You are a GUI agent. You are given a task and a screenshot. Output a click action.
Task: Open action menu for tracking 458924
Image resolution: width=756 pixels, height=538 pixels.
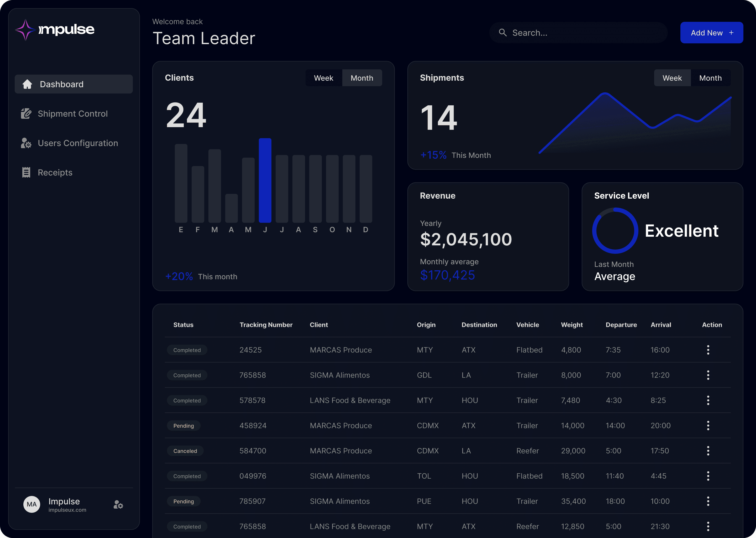[x=708, y=425]
